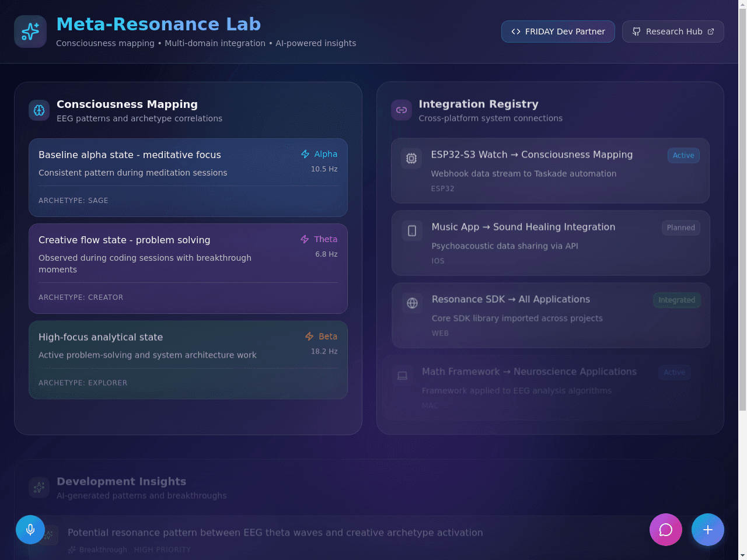Select Music App → Sound Healing Integration title
The height and width of the screenshot is (560, 747).
point(523,227)
